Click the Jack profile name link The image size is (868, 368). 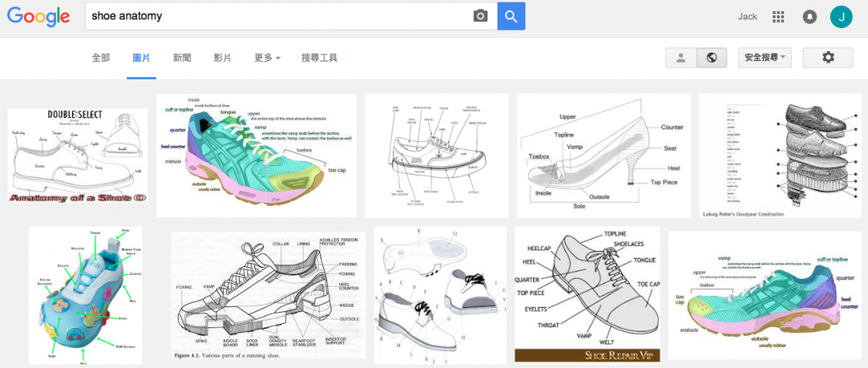coord(748,17)
